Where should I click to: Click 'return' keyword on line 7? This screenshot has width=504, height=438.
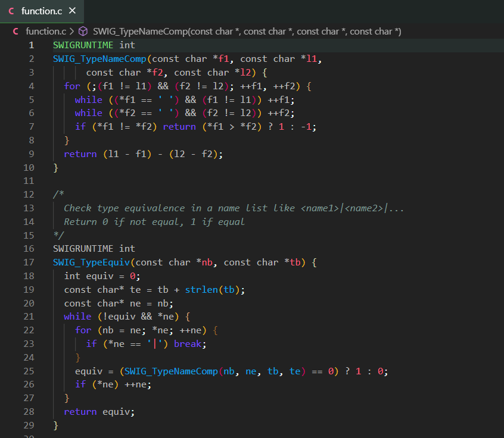(179, 127)
